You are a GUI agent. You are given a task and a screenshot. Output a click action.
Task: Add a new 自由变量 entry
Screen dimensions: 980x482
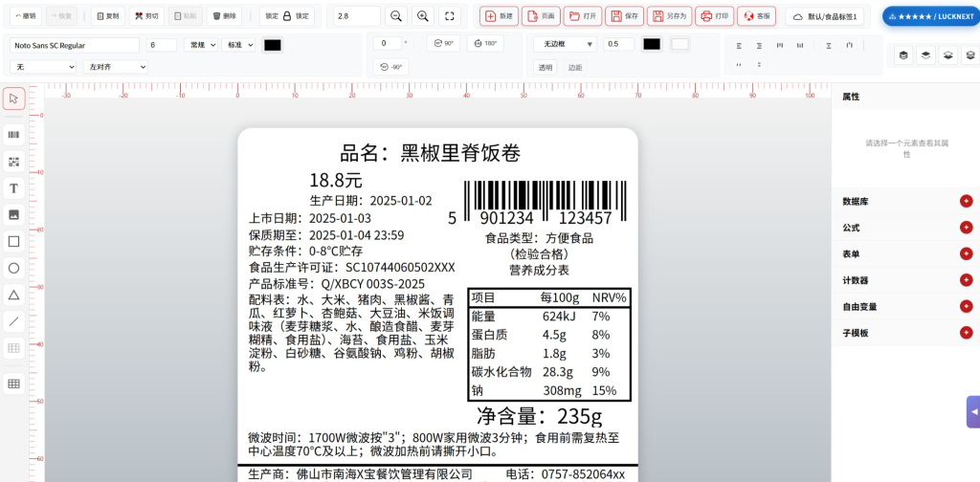[967, 307]
